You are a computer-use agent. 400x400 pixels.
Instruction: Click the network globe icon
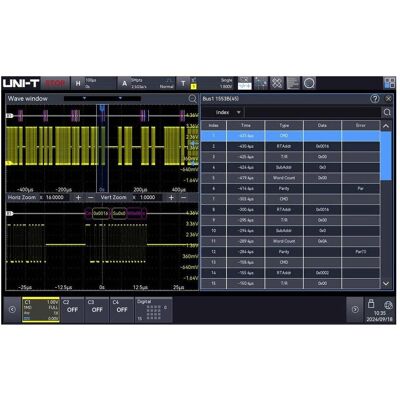(388, 305)
